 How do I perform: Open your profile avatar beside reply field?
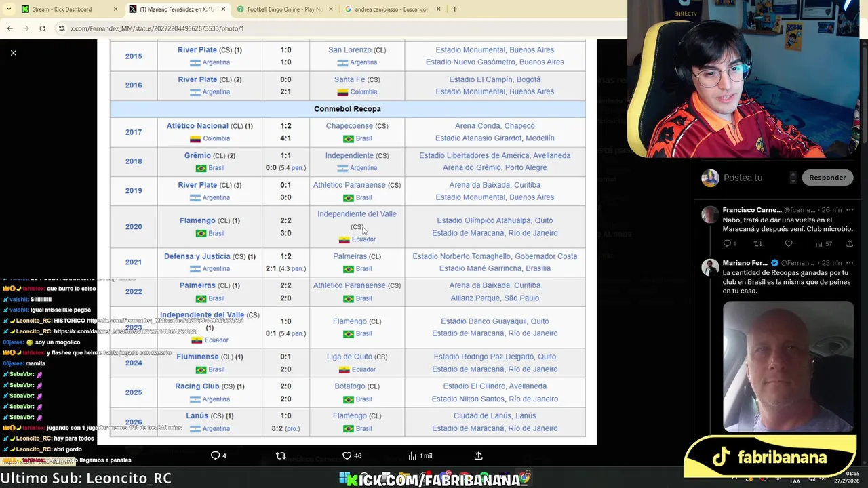(710, 178)
